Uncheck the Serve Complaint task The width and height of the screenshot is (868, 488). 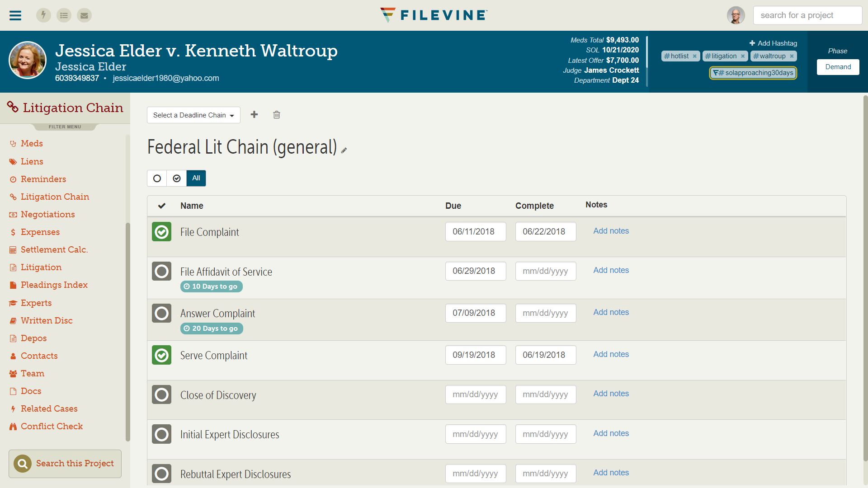coord(161,355)
